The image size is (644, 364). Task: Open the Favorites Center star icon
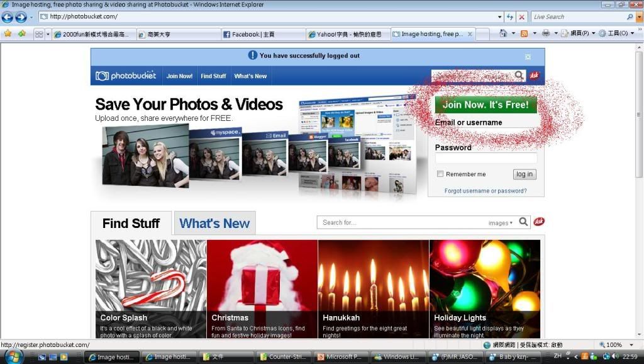[x=8, y=34]
